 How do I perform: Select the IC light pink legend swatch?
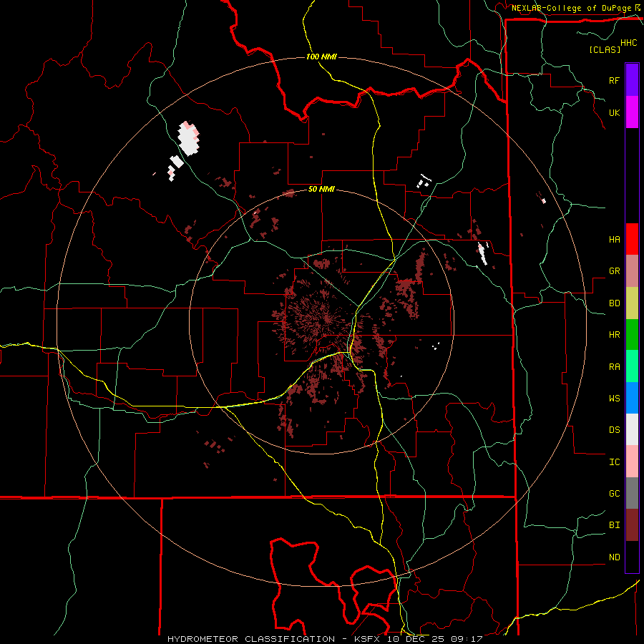(632, 462)
